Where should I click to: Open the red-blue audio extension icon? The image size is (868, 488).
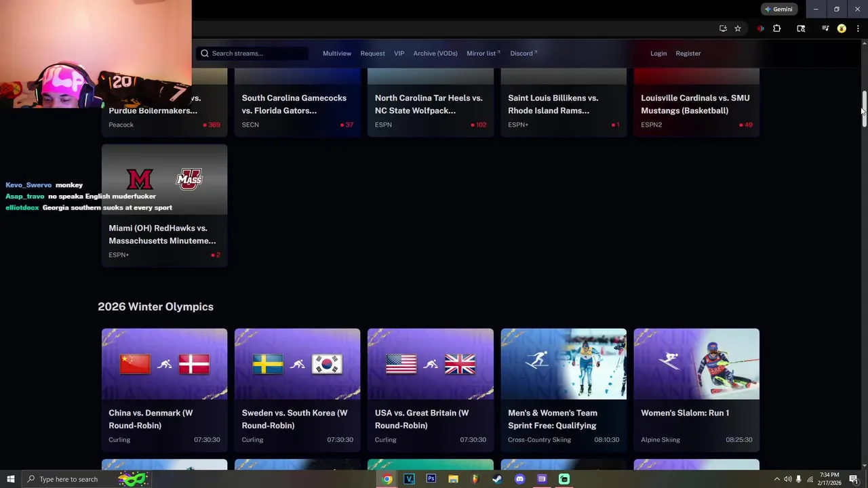click(760, 28)
